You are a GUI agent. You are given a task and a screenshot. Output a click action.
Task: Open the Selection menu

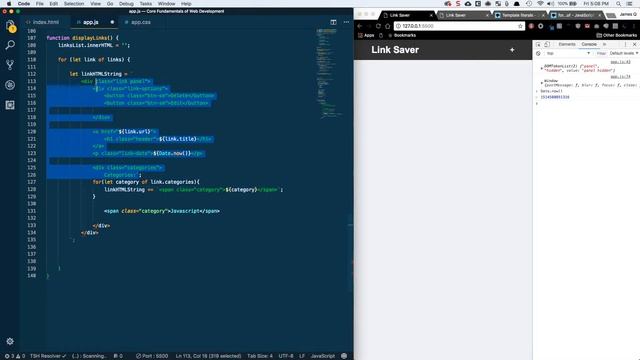click(74, 4)
